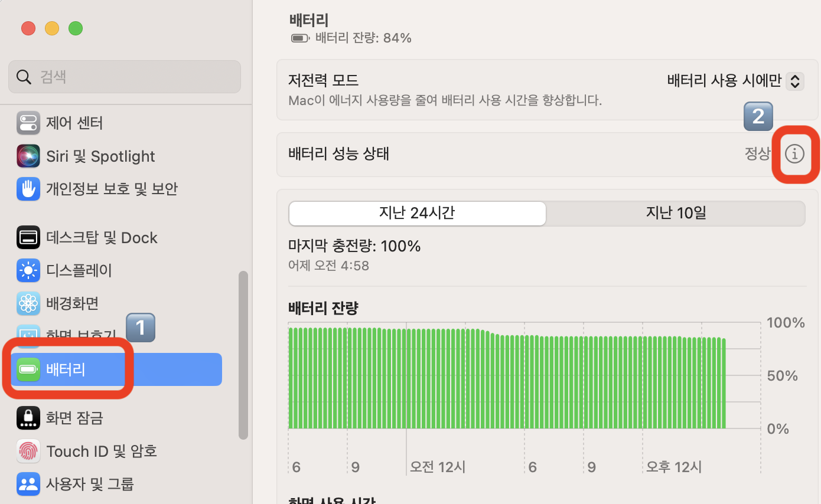Select the 배경화면 sidebar icon
Image resolution: width=821 pixels, height=504 pixels.
tap(28, 303)
